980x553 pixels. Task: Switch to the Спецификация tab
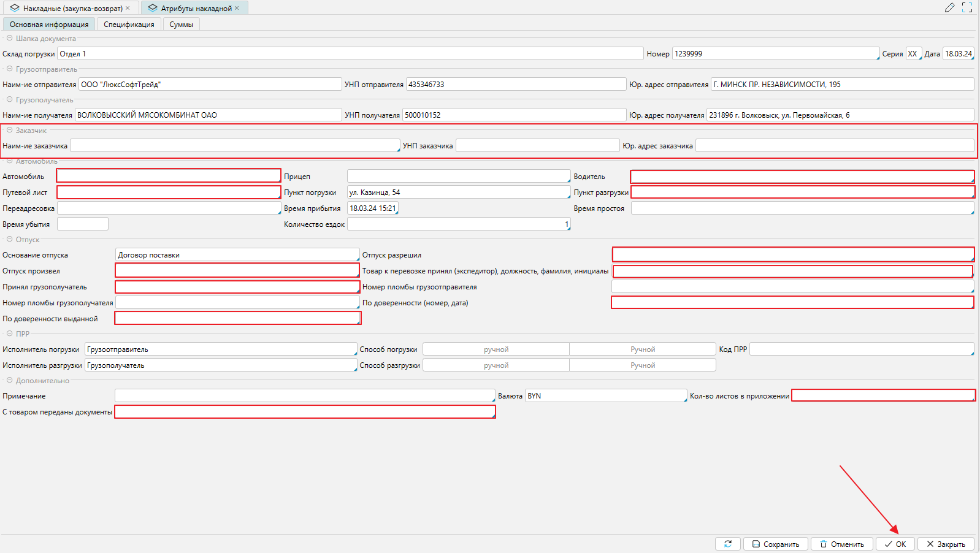pos(129,25)
